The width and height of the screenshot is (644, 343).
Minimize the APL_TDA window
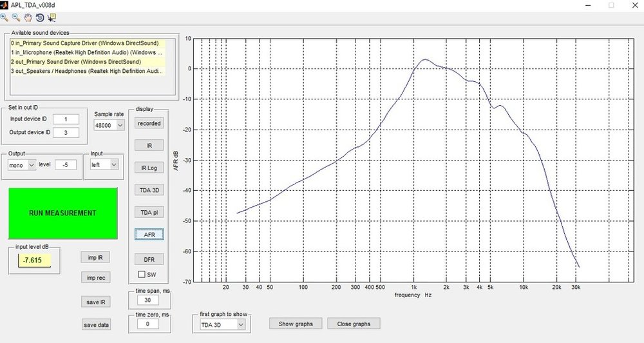pyautogui.click(x=589, y=5)
